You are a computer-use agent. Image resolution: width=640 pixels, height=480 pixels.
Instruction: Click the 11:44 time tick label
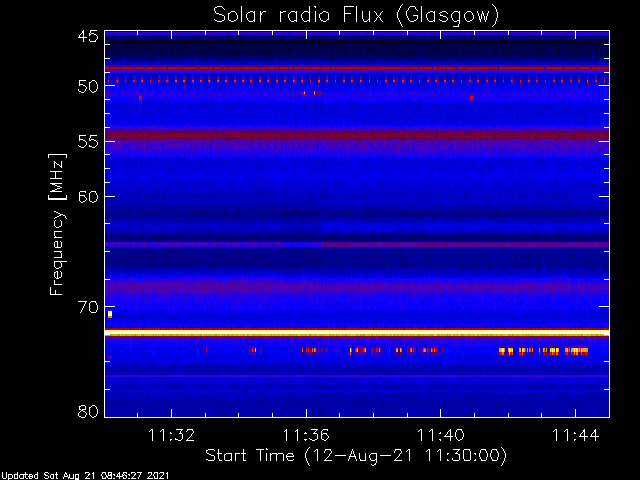(576, 435)
